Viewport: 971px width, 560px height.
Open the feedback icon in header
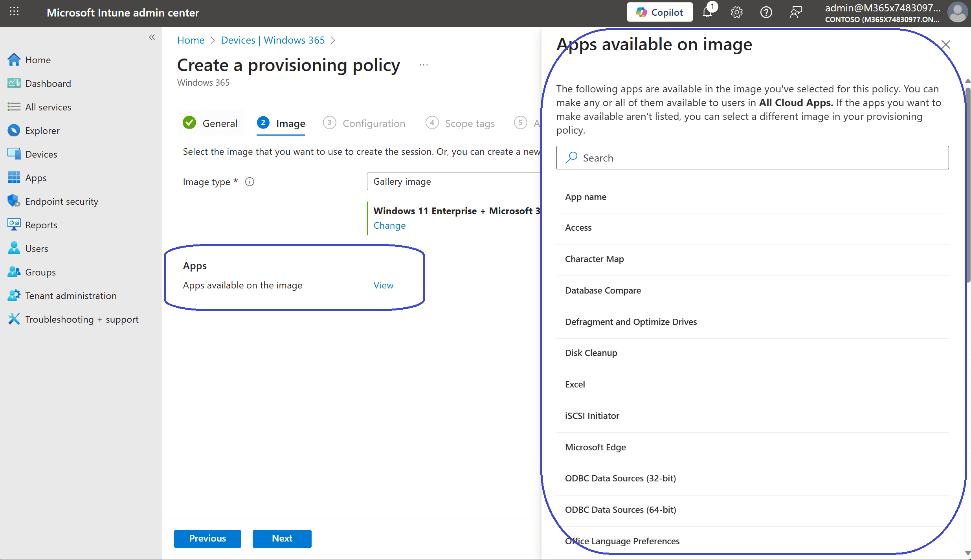click(x=795, y=13)
